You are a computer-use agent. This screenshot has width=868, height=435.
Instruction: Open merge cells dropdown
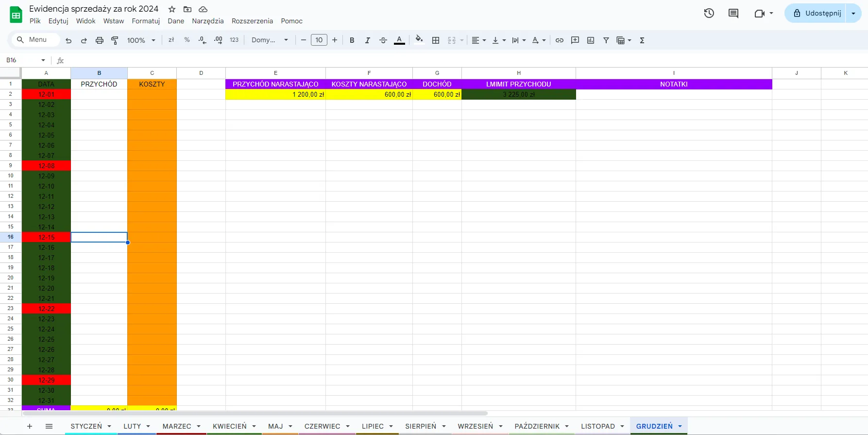461,40
